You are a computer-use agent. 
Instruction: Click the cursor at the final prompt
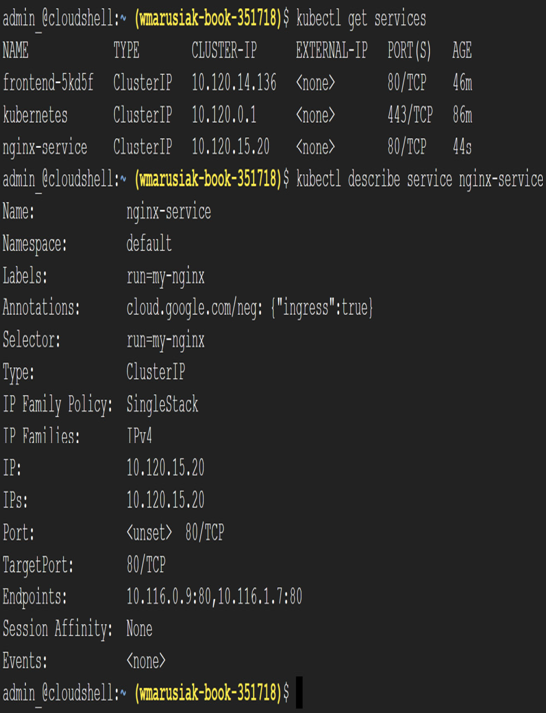click(299, 693)
